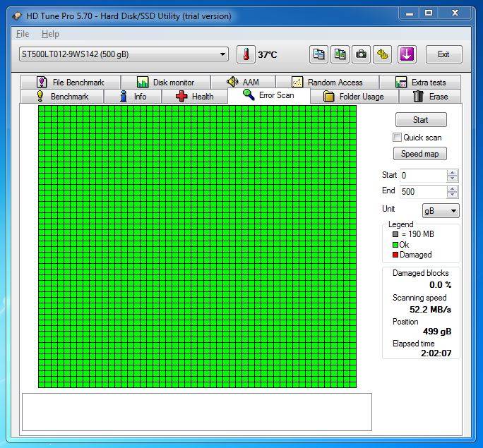
Task: Close the HD Tune Pro window
Action: 455,13
